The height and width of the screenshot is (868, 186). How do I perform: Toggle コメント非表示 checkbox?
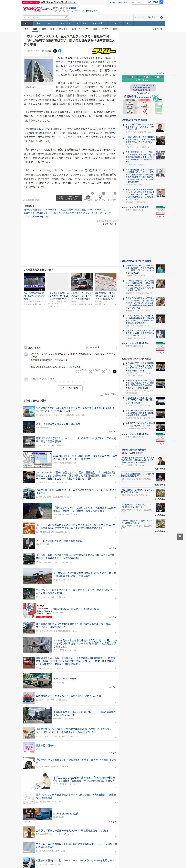(102, 394)
